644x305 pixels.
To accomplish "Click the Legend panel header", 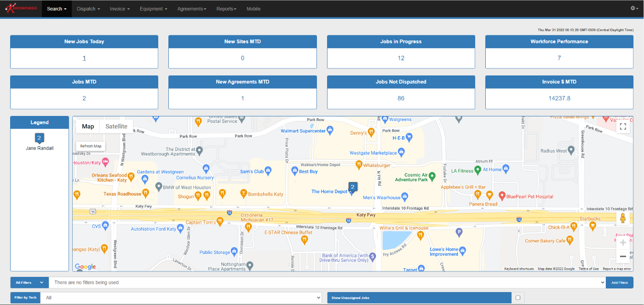I will coord(40,122).
